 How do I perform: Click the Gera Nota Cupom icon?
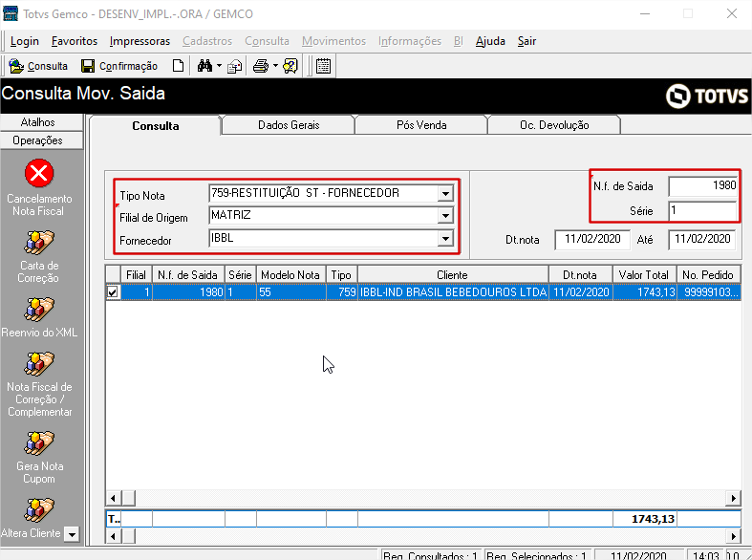pyautogui.click(x=39, y=443)
